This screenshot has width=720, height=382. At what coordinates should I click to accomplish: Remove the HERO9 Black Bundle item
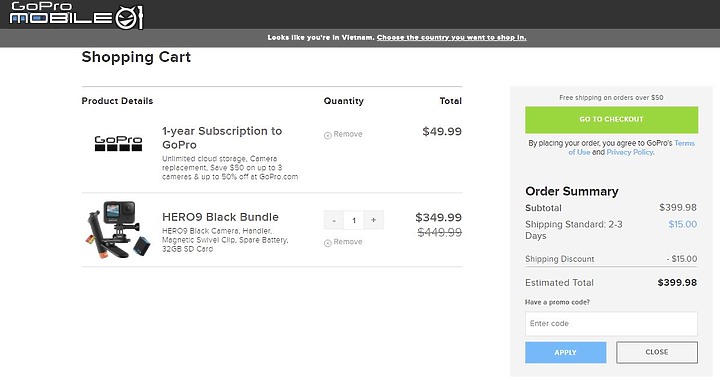point(343,242)
